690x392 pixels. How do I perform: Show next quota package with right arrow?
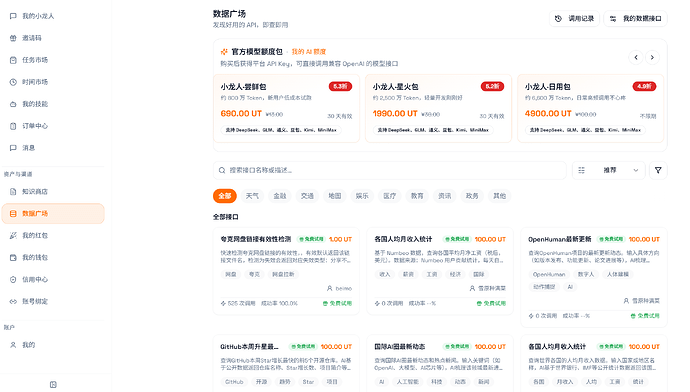652,57
